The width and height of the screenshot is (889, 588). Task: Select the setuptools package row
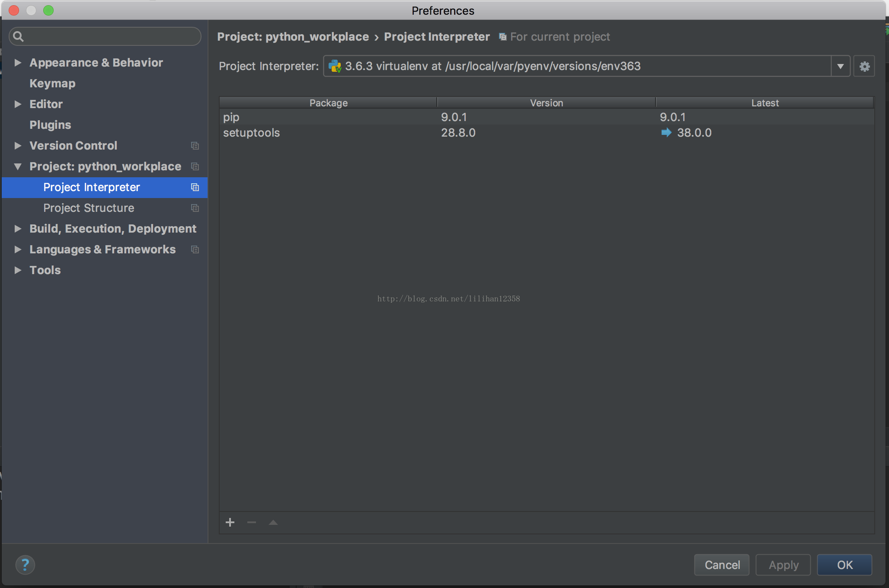click(x=547, y=133)
